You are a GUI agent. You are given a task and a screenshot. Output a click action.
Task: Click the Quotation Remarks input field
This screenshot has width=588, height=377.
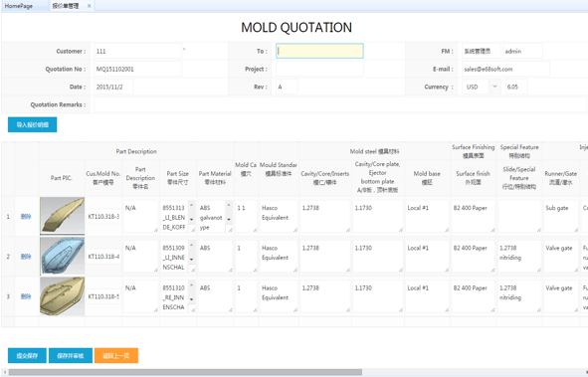pyautogui.click(x=340, y=104)
